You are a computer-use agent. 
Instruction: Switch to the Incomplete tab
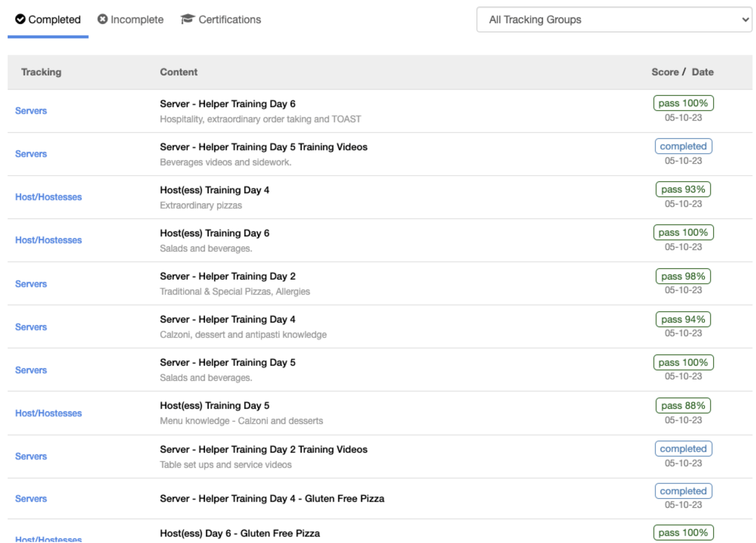pyautogui.click(x=130, y=19)
